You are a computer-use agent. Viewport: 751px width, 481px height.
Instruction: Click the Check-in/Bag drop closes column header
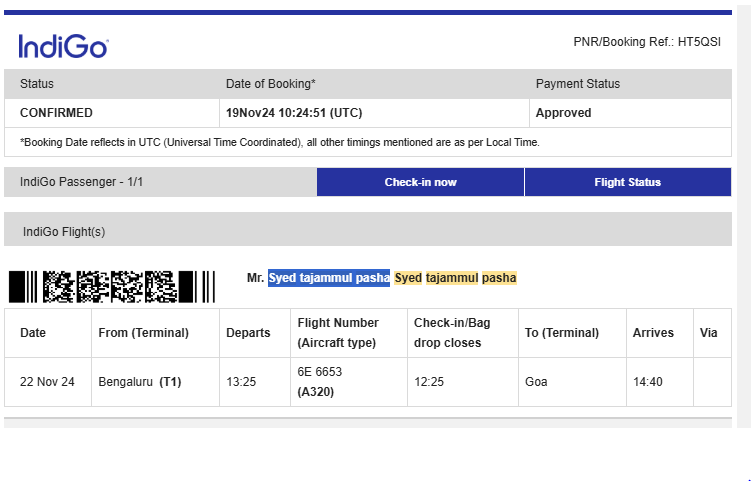click(x=463, y=333)
